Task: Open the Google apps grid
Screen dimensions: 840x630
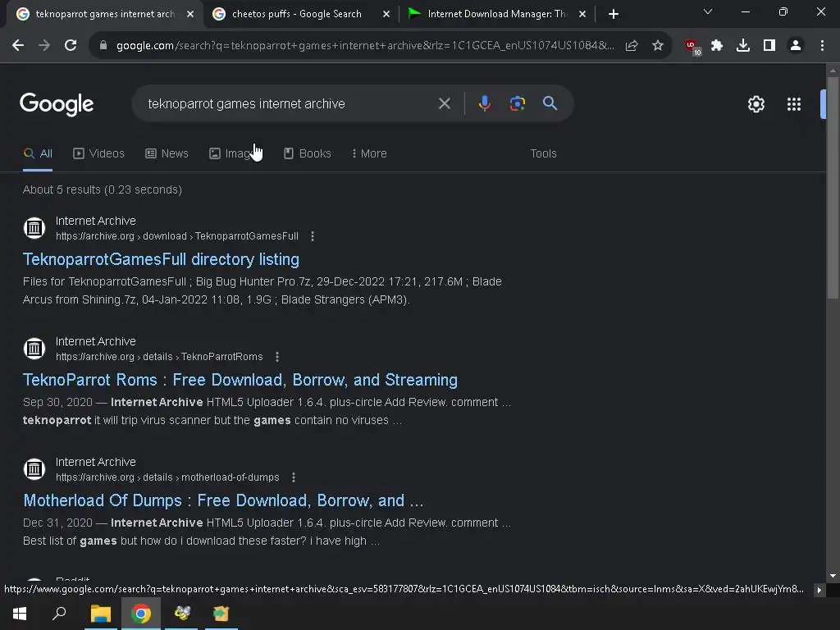Action: (794, 104)
